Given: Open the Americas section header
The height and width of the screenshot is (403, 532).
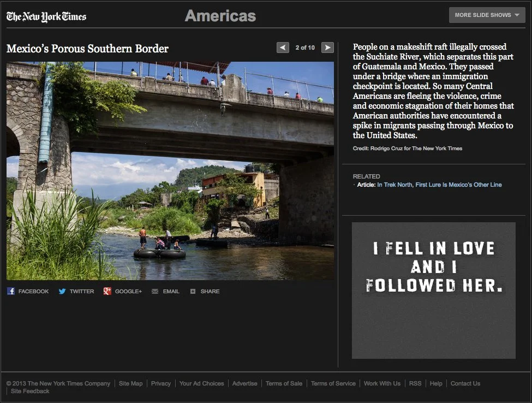Looking at the screenshot, I should pos(220,16).
